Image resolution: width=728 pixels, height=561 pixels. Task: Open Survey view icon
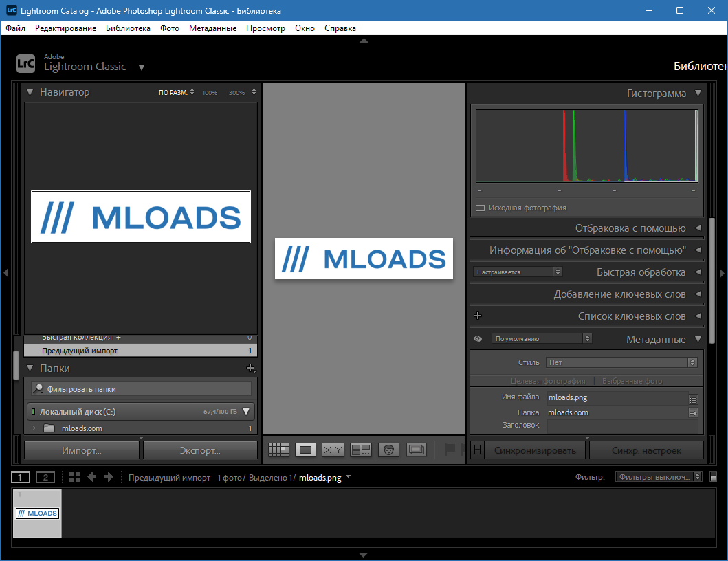361,450
